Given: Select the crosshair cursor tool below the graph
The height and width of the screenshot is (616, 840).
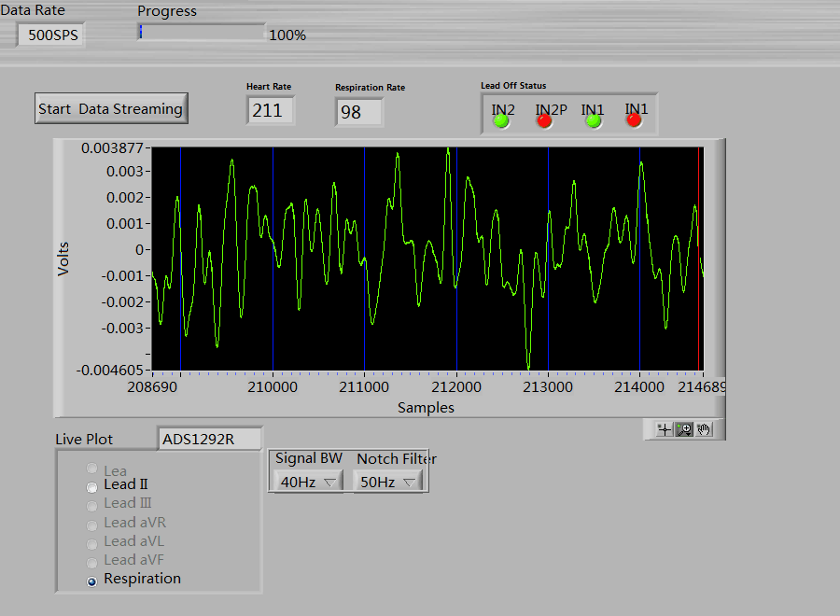Looking at the screenshot, I should tap(665, 429).
